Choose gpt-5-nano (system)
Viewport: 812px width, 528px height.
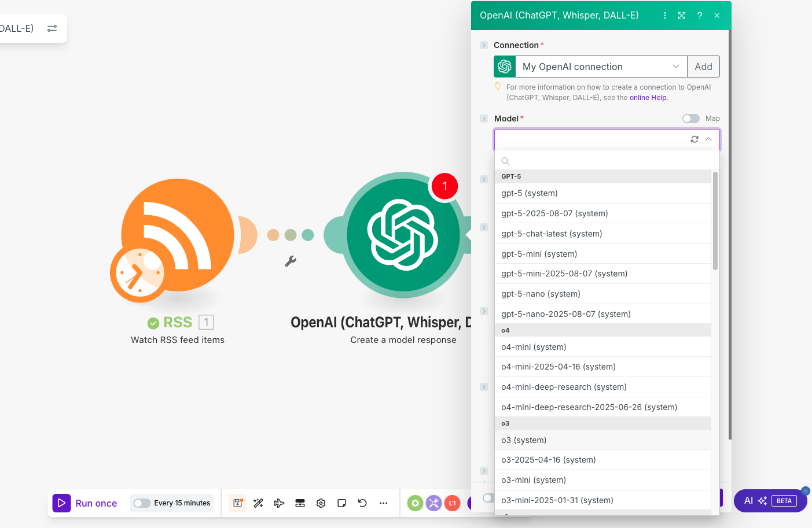[x=602, y=294]
